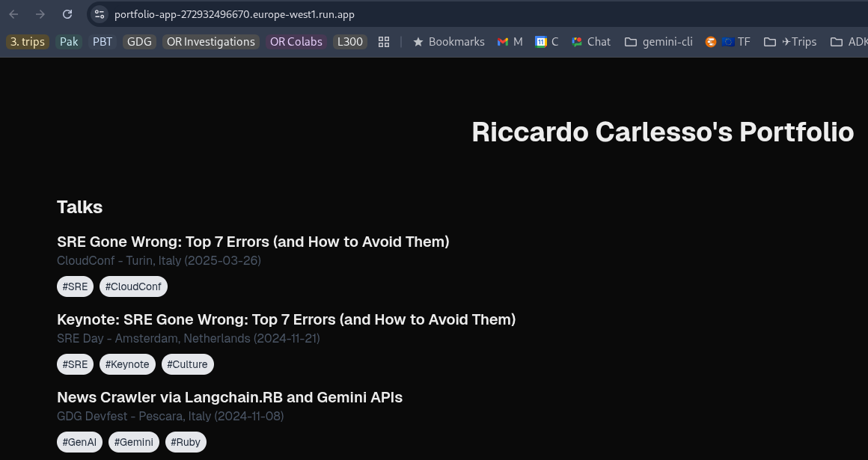Open the '3. trips' tab group

28,42
